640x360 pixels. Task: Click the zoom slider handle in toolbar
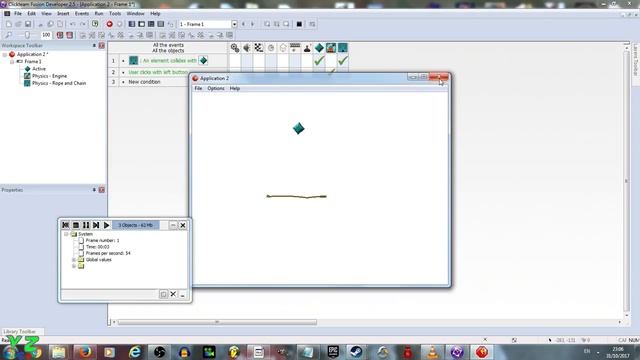pyautogui.click(x=27, y=36)
